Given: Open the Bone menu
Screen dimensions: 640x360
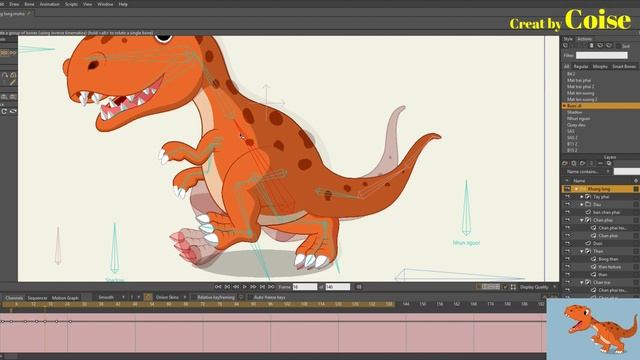Looking at the screenshot, I should click(29, 4).
